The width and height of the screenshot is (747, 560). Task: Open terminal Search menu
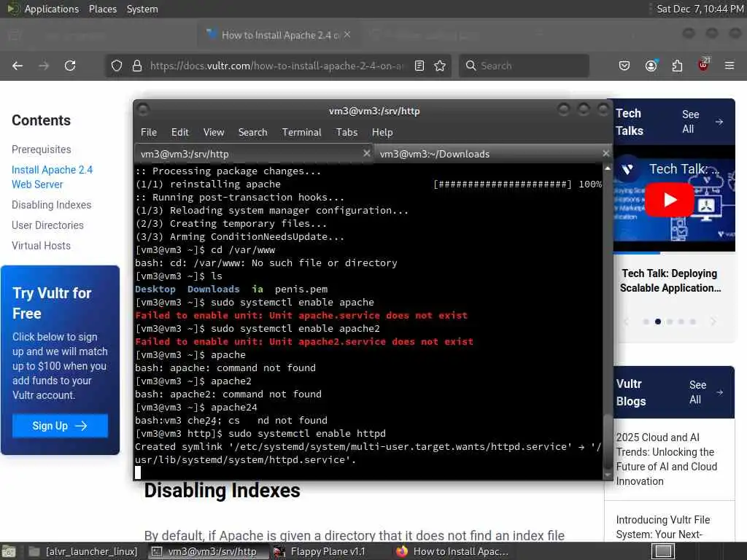click(252, 133)
